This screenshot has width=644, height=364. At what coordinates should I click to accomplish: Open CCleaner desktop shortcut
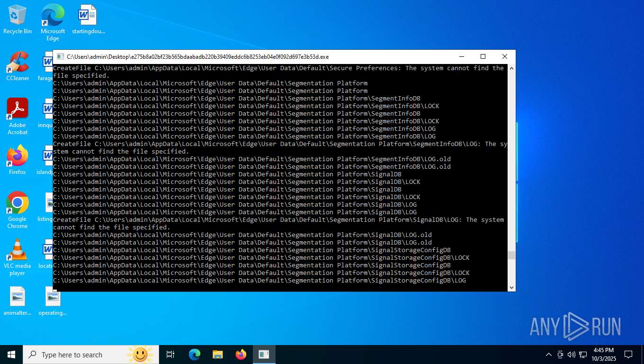(18, 66)
